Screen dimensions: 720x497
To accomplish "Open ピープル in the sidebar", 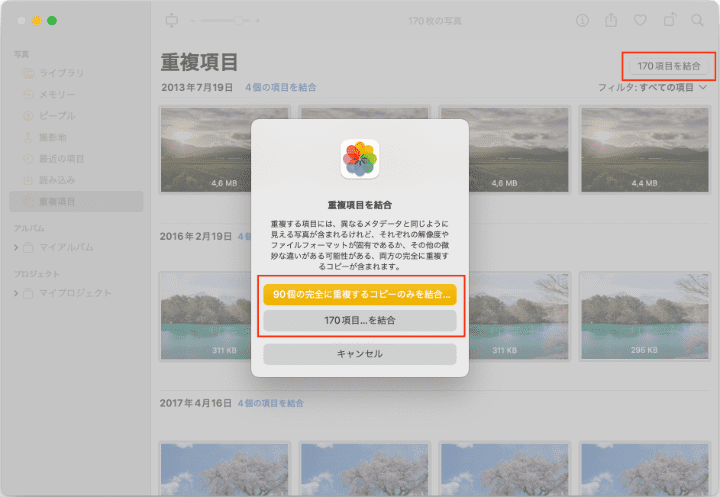I will click(x=76, y=116).
